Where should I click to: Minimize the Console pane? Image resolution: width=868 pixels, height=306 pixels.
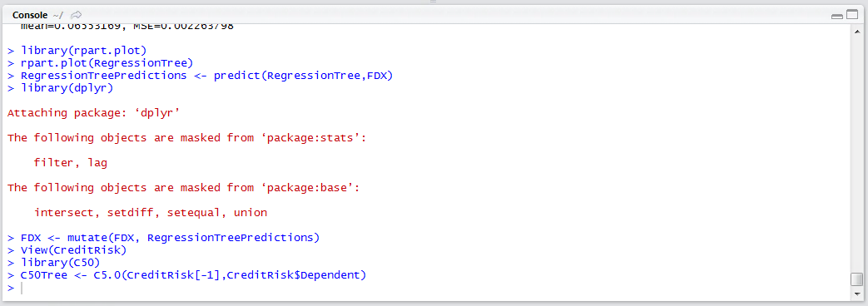(x=837, y=16)
